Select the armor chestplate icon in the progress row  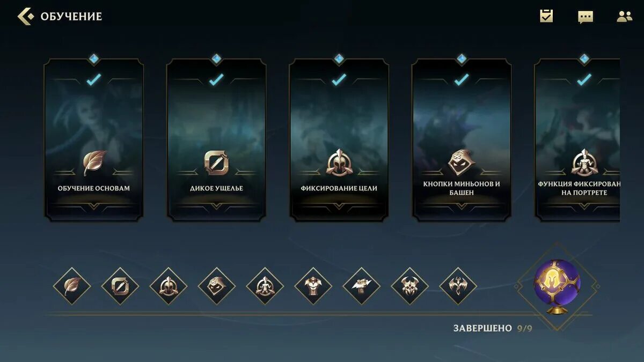pos(313,286)
